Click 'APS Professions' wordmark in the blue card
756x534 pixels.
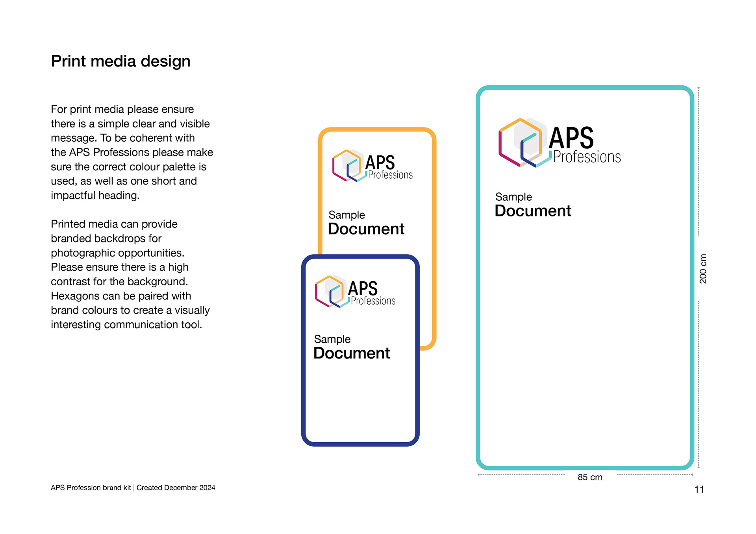[372, 293]
